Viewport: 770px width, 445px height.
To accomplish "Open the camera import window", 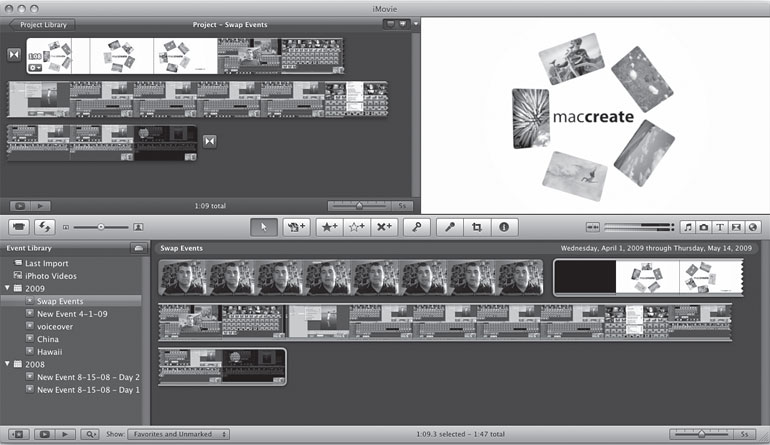I will click(18, 227).
